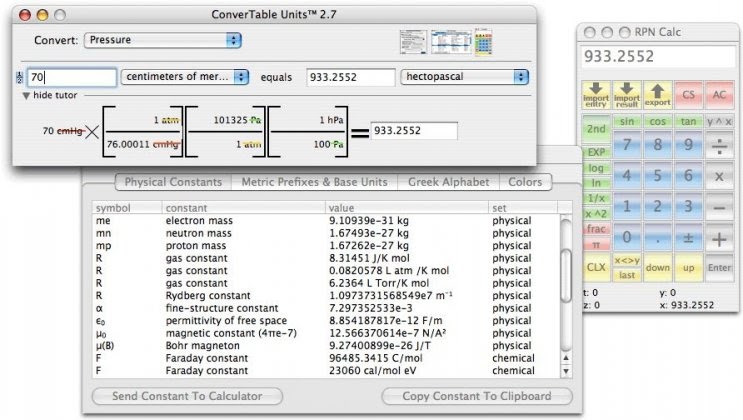Click Send Constant To Calculator button
Viewport: 743px width, 420px height.
(187, 396)
